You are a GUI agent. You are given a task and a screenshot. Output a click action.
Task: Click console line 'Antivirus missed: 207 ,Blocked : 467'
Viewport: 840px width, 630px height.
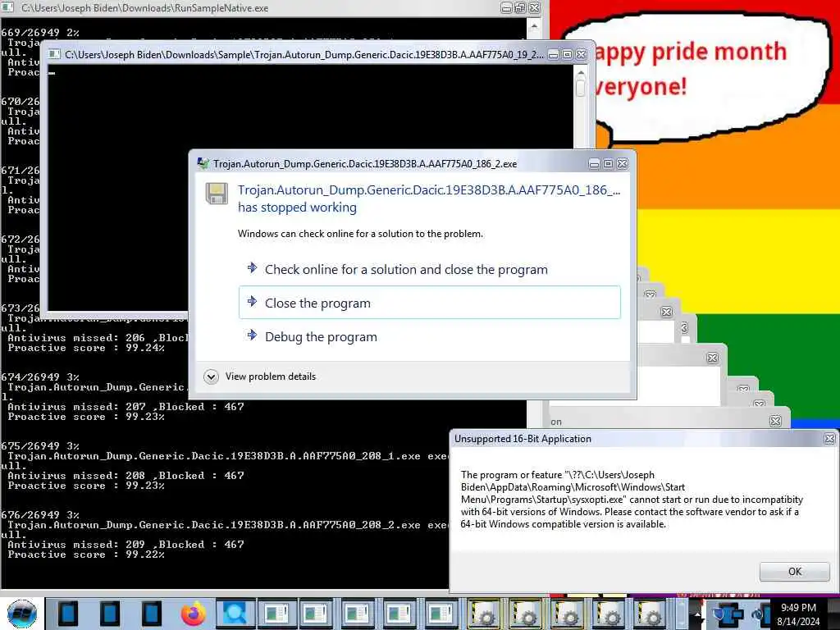tap(126, 407)
